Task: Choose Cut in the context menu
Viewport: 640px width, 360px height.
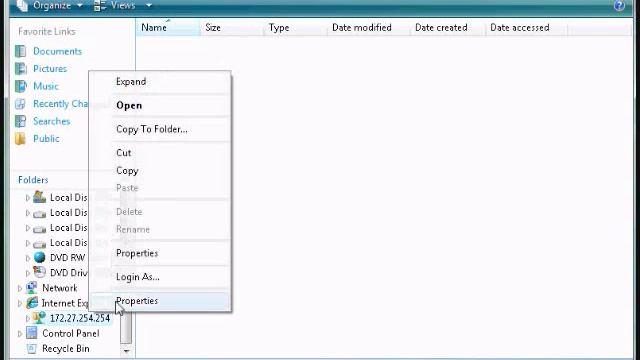Action: click(160, 153)
